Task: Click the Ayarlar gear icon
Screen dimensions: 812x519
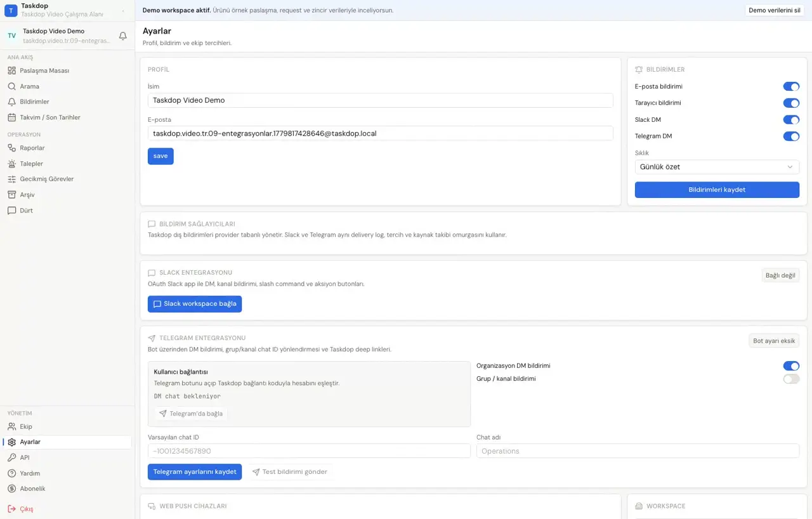Action: click(11, 442)
